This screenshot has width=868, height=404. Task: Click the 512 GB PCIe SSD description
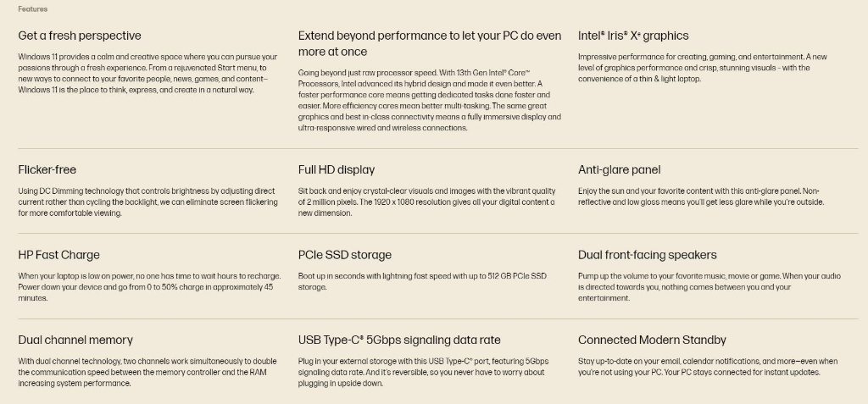(422, 281)
